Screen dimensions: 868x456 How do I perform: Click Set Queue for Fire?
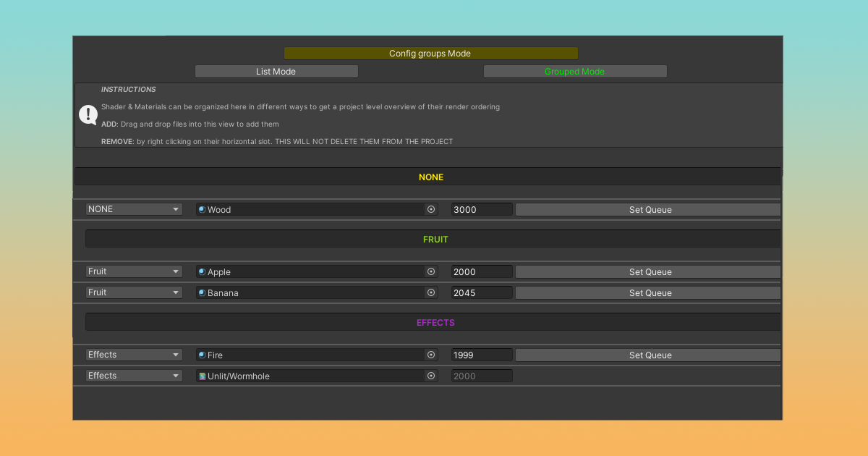click(x=649, y=355)
